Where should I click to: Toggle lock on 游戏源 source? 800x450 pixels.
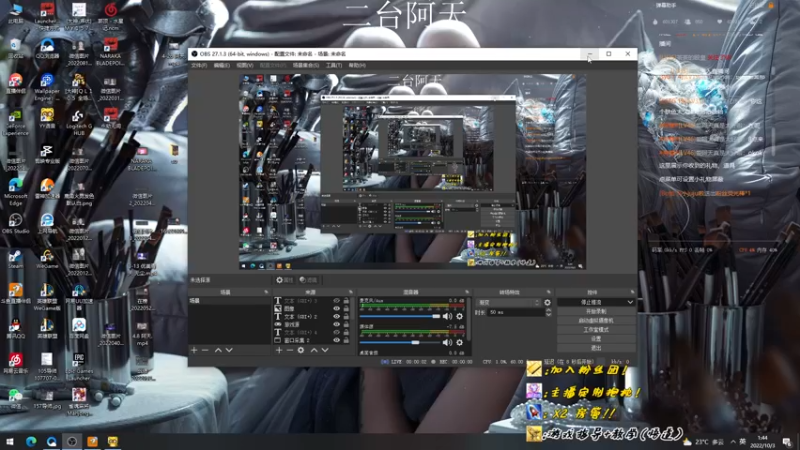[346, 324]
